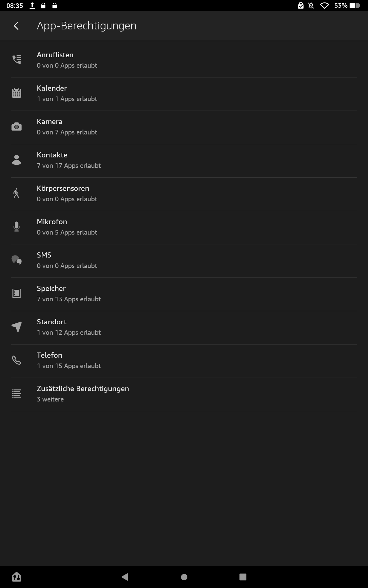Tap the Zusätzliche Berechtigungen list icon
Screen dimensions: 368x588
click(17, 394)
